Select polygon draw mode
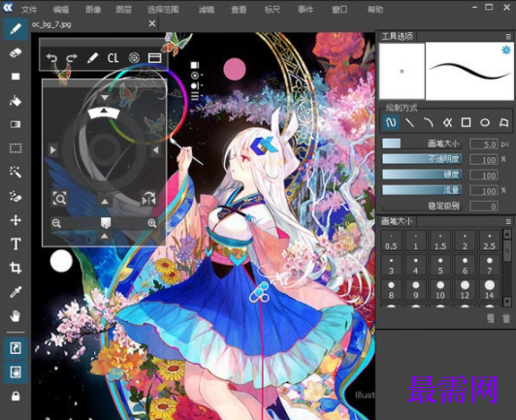The width and height of the screenshot is (516, 420). pos(503,123)
